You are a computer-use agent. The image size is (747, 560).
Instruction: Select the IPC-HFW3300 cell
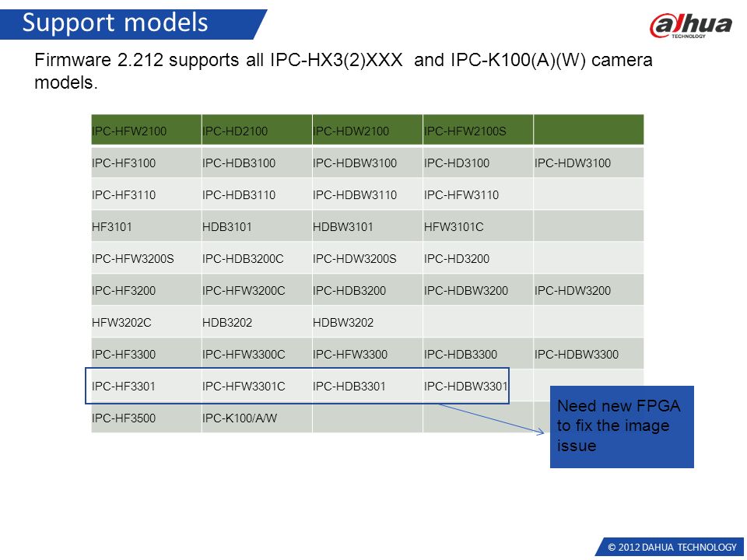(x=367, y=355)
